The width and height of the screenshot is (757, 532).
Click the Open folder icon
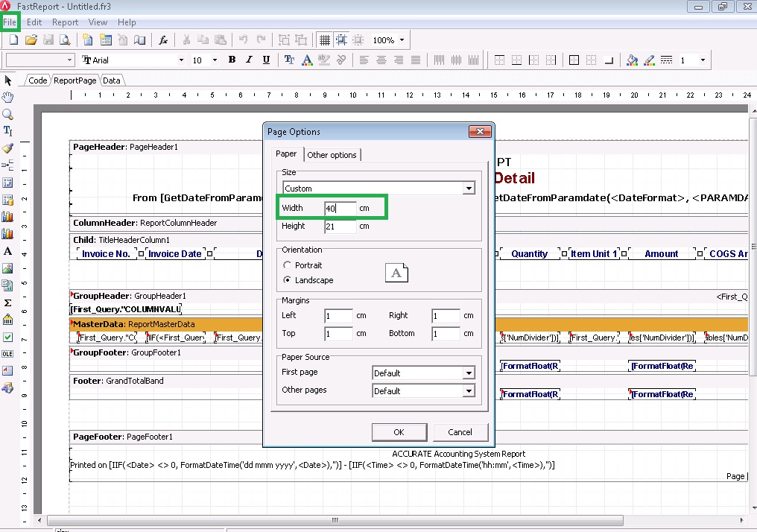[x=31, y=40]
